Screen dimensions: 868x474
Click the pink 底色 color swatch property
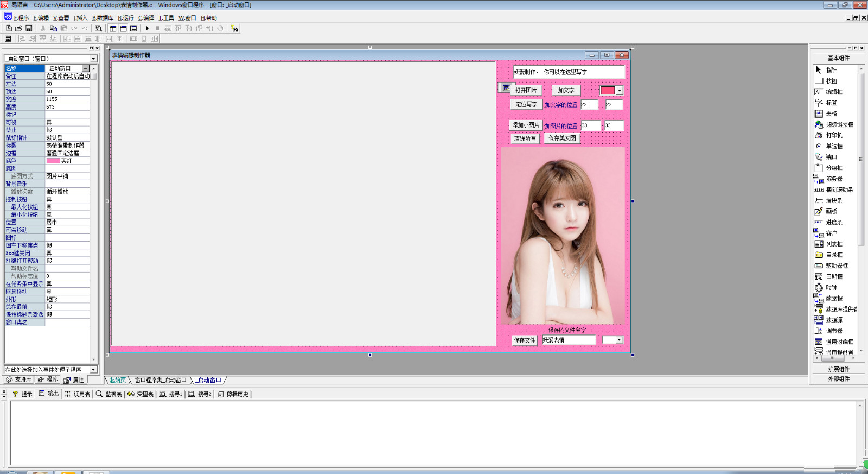(53, 161)
